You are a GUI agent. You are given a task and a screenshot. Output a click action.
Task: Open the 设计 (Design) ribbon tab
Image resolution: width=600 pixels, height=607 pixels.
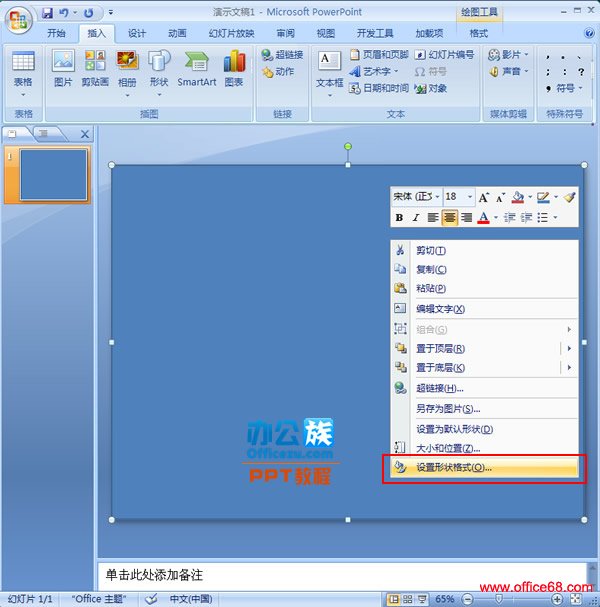137,33
